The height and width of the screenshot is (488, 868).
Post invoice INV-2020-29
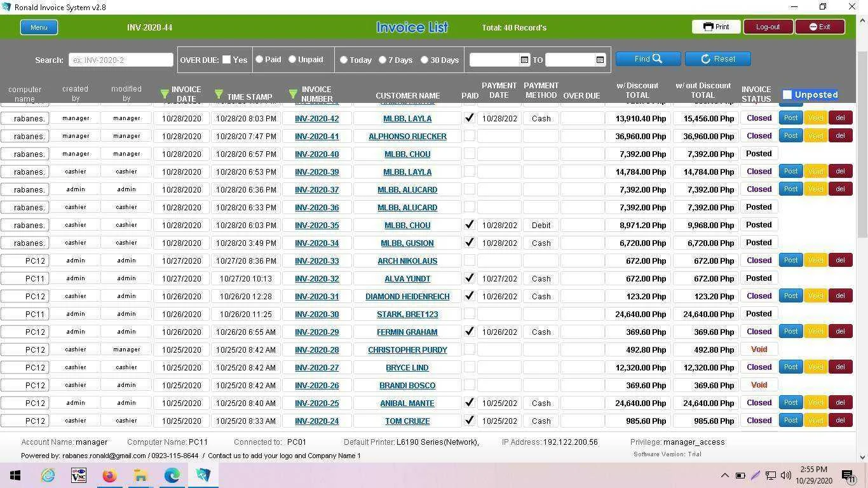point(790,331)
